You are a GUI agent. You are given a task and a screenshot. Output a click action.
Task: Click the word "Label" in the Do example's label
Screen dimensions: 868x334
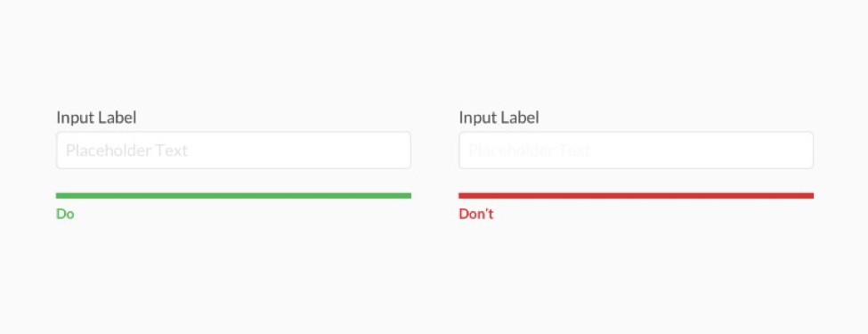[x=118, y=118]
